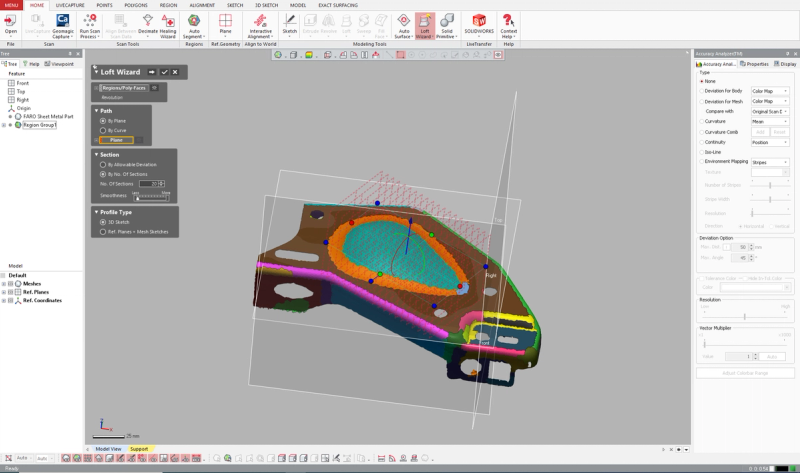The height and width of the screenshot is (473, 800).
Task: Open the Properties panel tab
Action: pyautogui.click(x=754, y=64)
